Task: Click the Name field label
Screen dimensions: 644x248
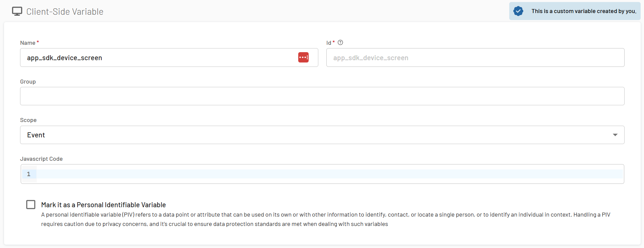Action: coord(28,43)
